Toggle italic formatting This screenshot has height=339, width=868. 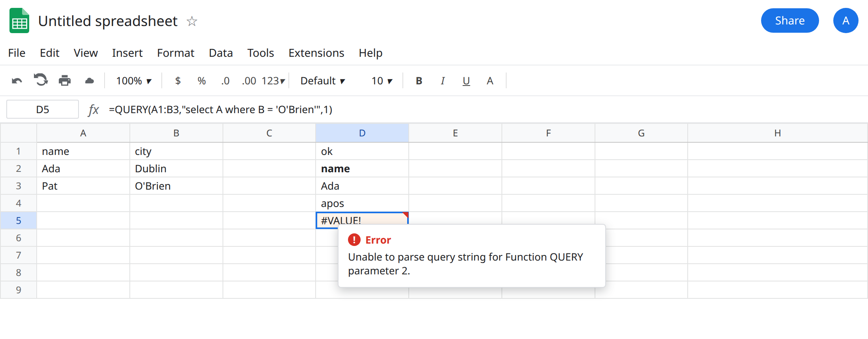(443, 81)
